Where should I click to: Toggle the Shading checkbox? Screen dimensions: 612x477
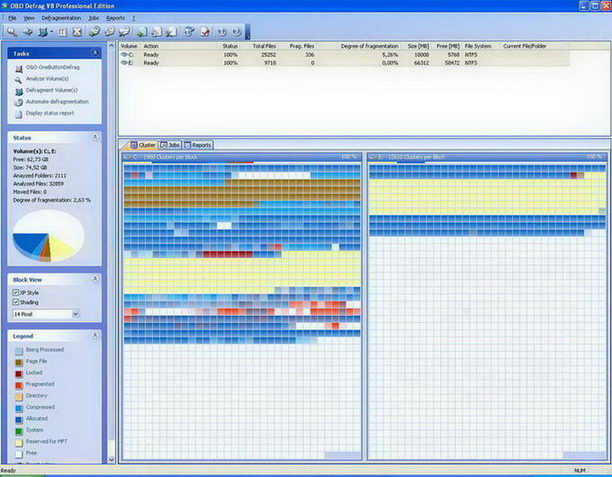pyautogui.click(x=16, y=303)
